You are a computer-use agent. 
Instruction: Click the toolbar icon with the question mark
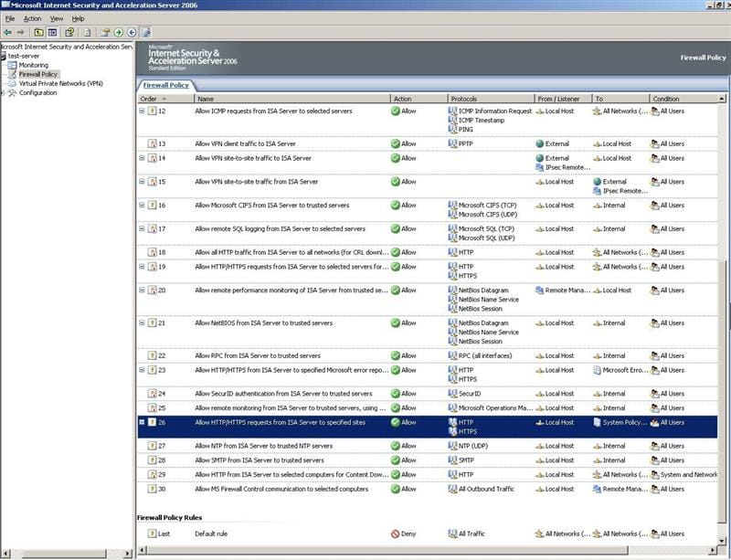coord(69,32)
